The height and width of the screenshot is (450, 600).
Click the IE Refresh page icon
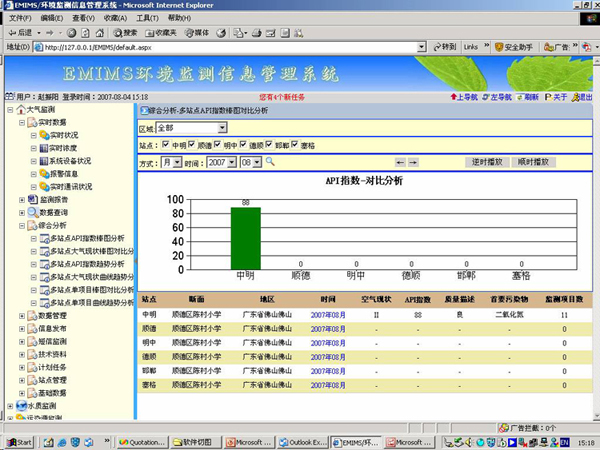[x=85, y=33]
